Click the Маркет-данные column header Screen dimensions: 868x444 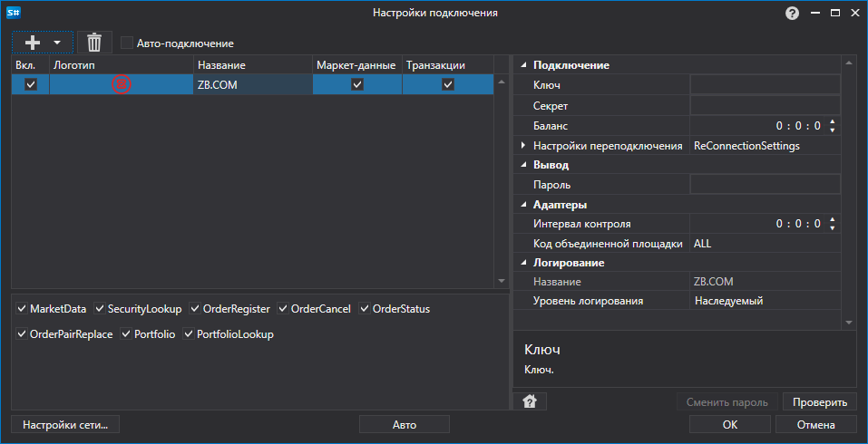click(357, 65)
